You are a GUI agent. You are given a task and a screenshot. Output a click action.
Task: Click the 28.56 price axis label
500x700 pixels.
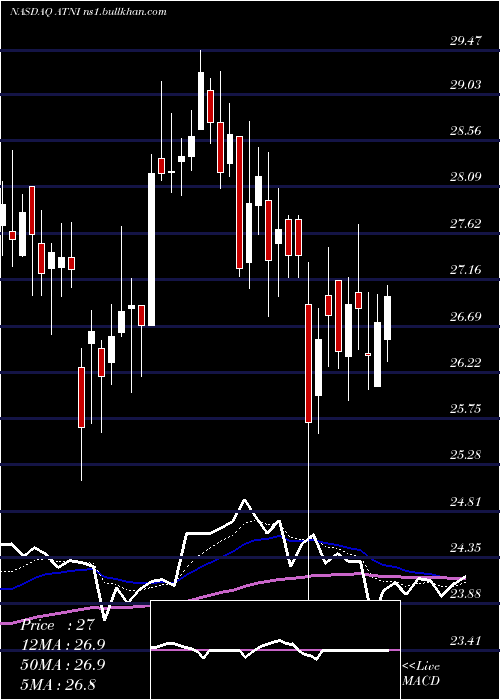[466, 131]
